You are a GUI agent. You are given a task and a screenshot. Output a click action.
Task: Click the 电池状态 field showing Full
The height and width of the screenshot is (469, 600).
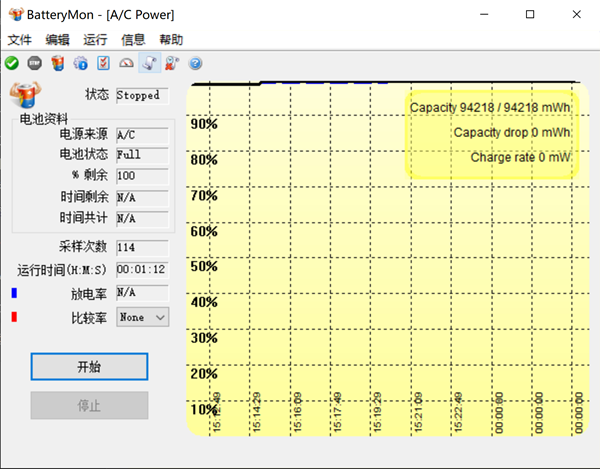142,155
